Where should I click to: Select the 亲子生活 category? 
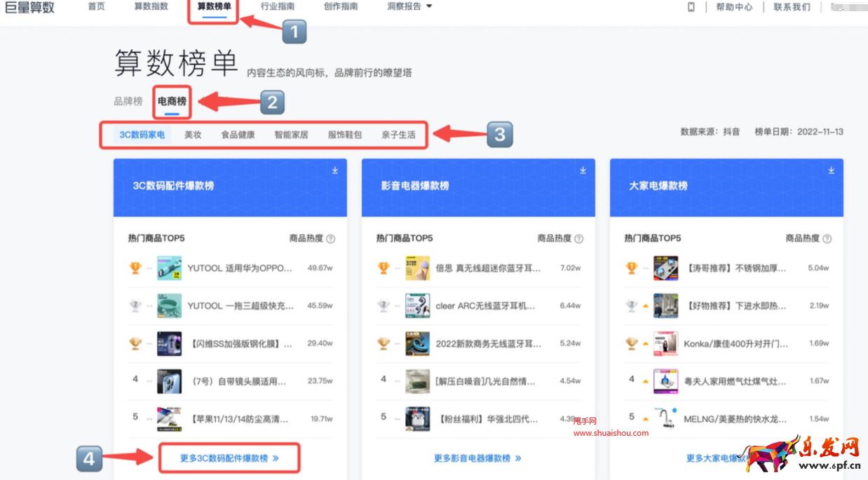[398, 135]
